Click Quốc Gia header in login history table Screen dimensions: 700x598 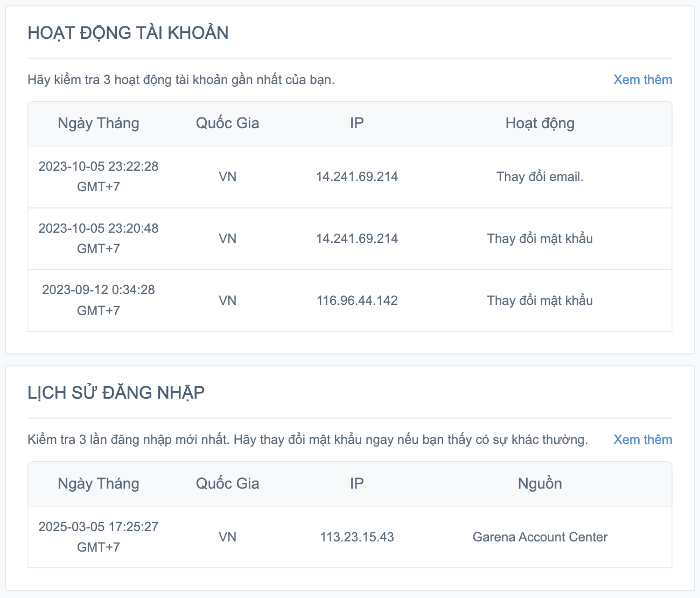227,484
